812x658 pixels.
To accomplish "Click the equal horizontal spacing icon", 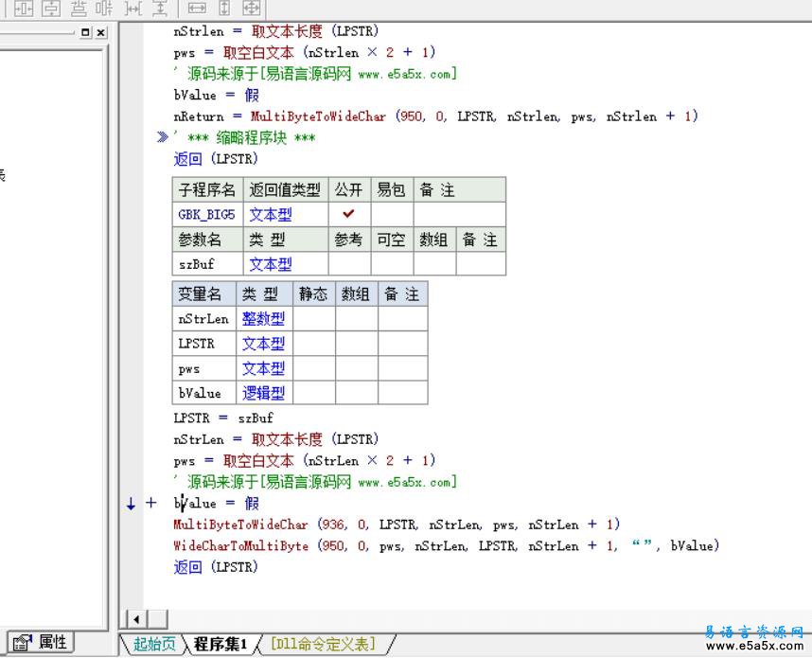I will click(x=133, y=8).
